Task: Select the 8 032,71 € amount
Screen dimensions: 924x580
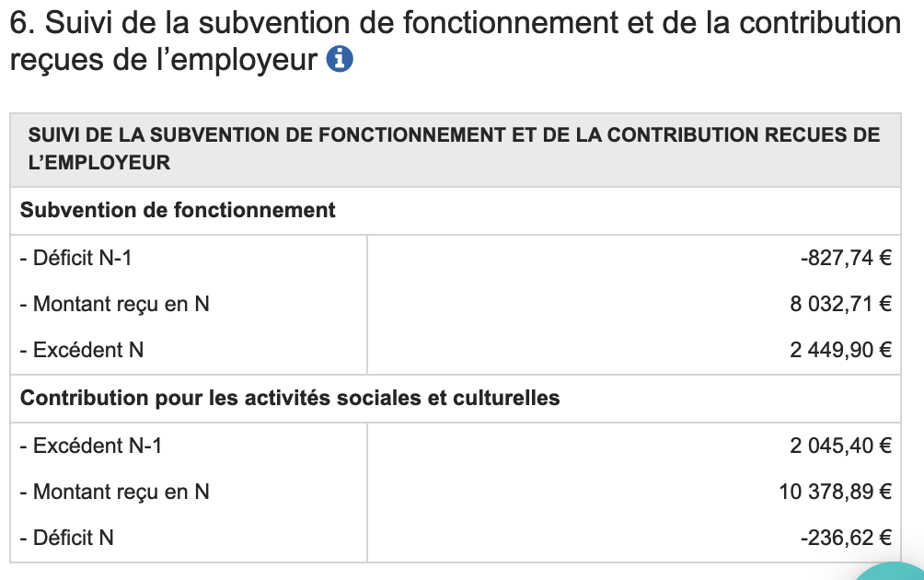Action: click(x=840, y=304)
